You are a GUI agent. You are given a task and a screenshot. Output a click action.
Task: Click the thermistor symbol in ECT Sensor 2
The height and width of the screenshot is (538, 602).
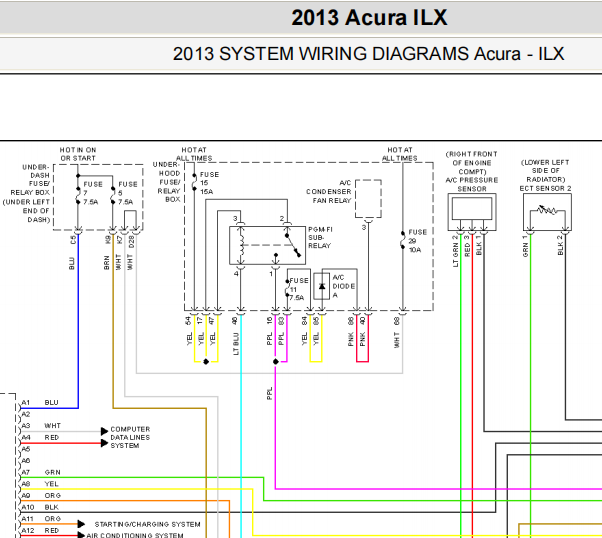pyautogui.click(x=546, y=210)
